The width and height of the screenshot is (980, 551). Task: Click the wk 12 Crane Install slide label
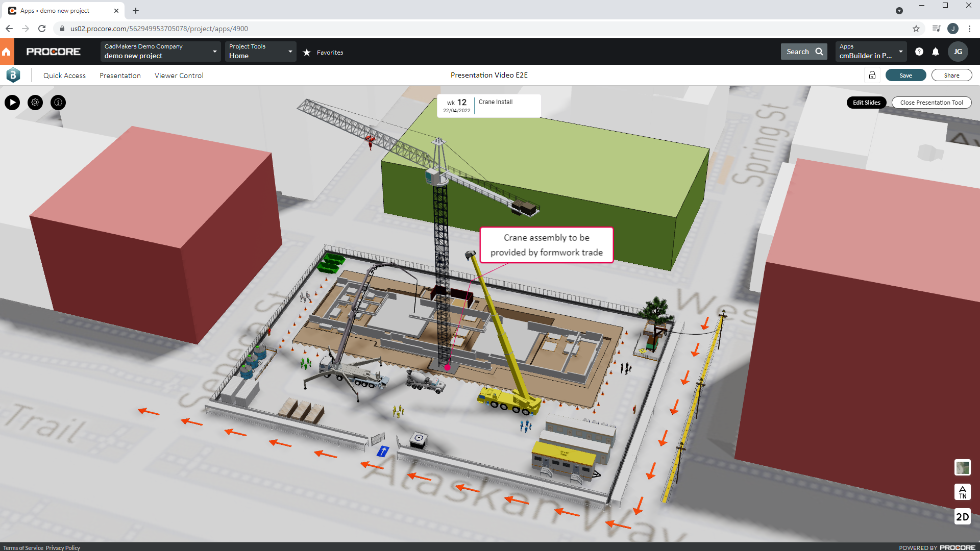[x=489, y=106]
